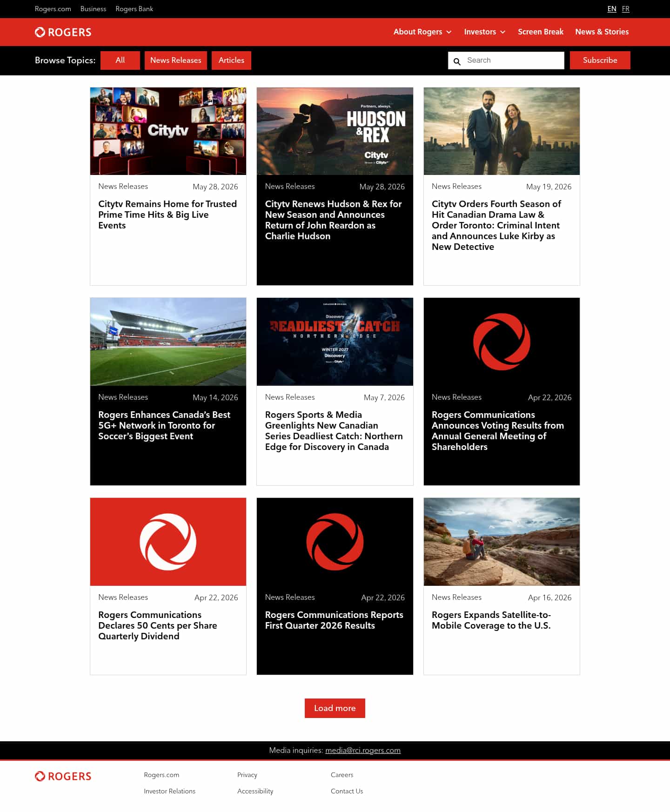
Task: Open the white Rogers logo on the Dividend card
Action: click(x=168, y=542)
